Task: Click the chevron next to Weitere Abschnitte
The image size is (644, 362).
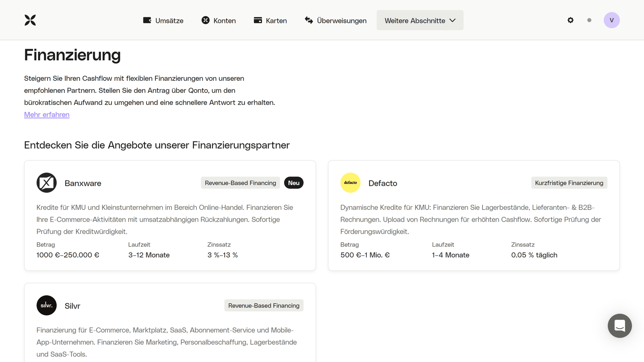Action: coord(452,20)
